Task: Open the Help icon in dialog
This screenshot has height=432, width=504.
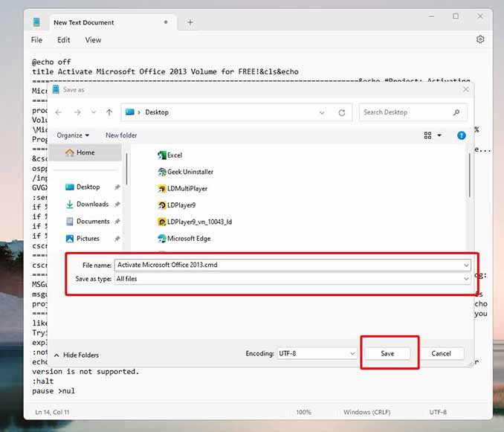Action: [x=461, y=135]
